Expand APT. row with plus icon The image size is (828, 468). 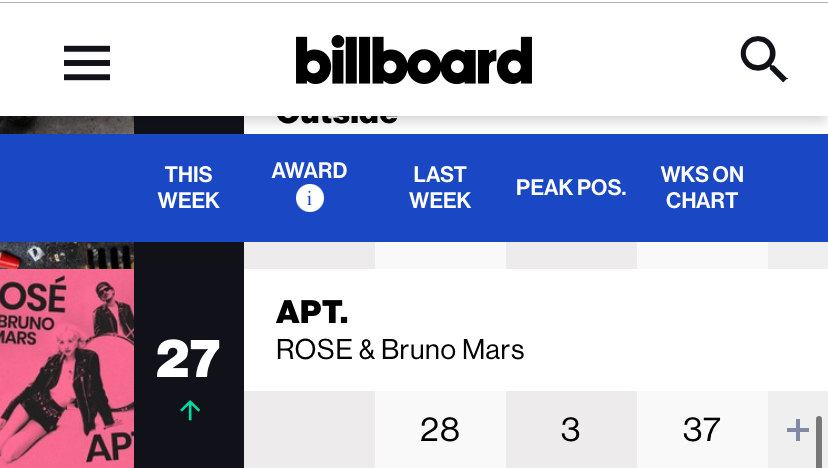point(798,430)
